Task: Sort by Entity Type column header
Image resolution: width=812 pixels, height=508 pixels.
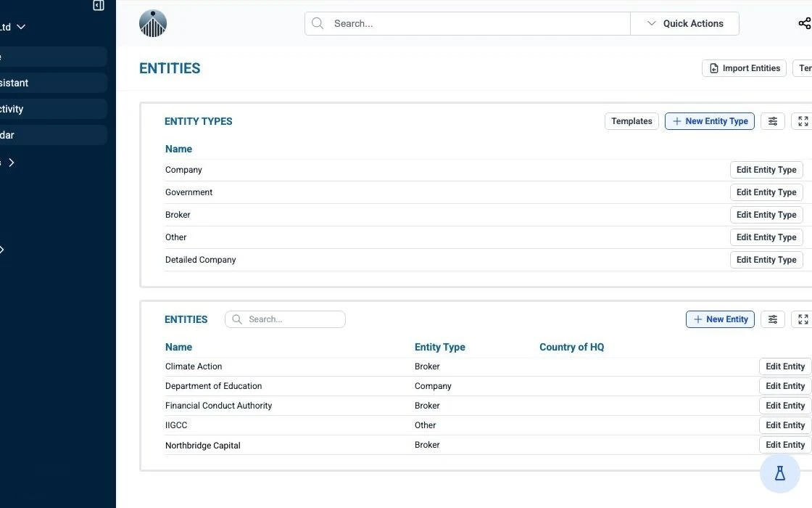Action: coord(439,348)
